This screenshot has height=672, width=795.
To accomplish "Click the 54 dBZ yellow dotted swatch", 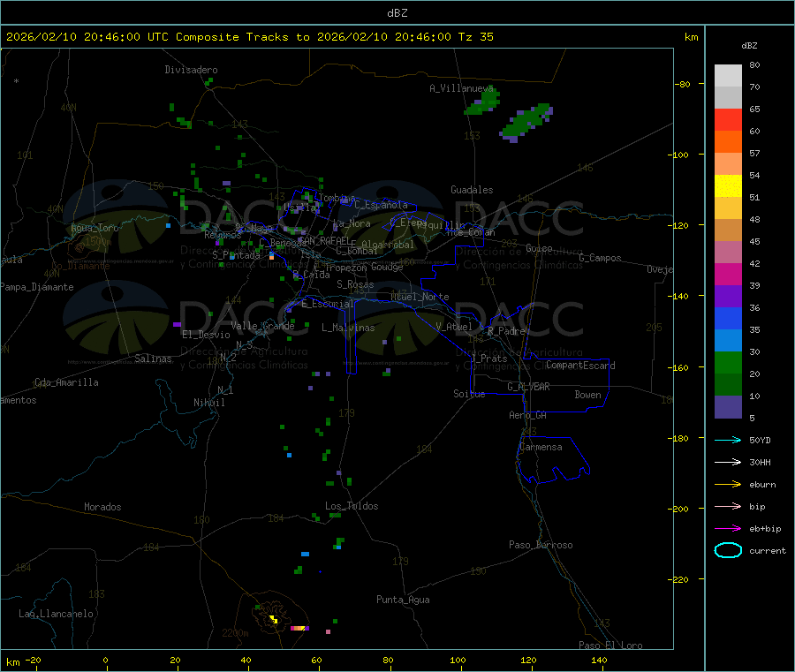I will (x=728, y=186).
